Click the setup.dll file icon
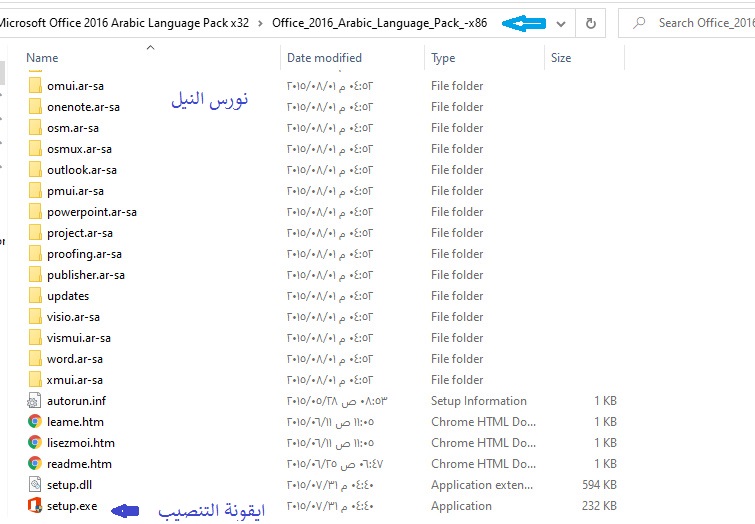 [x=35, y=485]
